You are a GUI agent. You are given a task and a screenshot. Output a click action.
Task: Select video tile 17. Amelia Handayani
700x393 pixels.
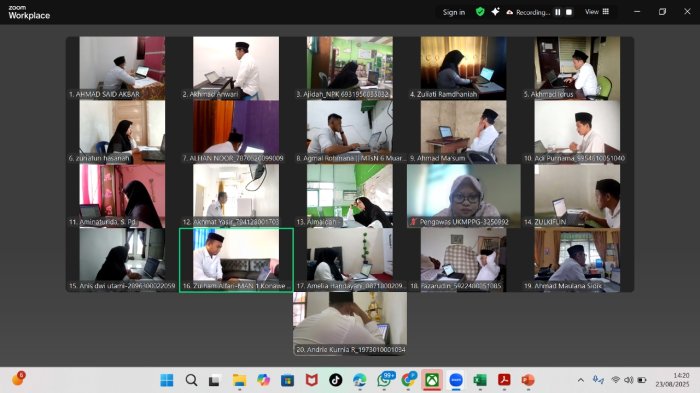point(350,259)
